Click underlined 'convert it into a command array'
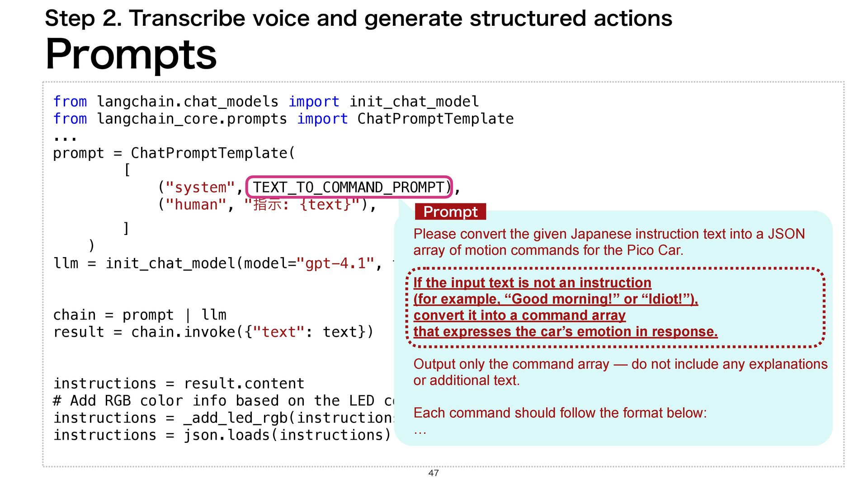 point(519,315)
